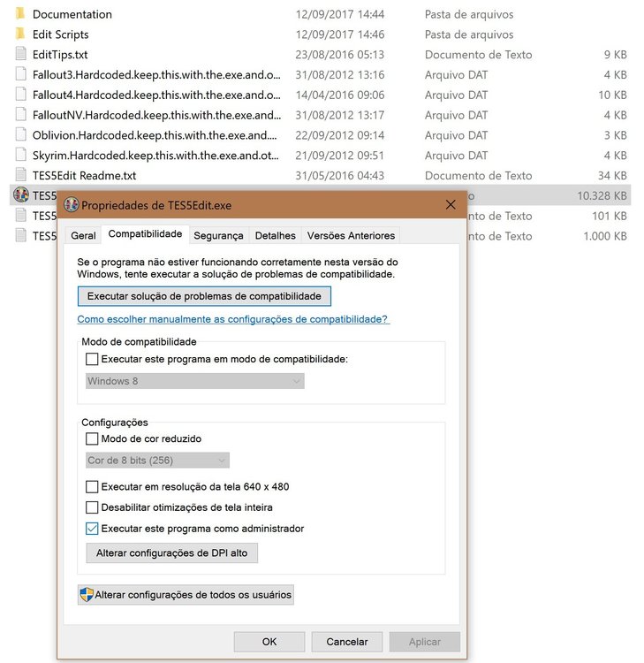
Task: Open the Cor de 8 bits (256) dropdown
Action: pyautogui.click(x=157, y=460)
